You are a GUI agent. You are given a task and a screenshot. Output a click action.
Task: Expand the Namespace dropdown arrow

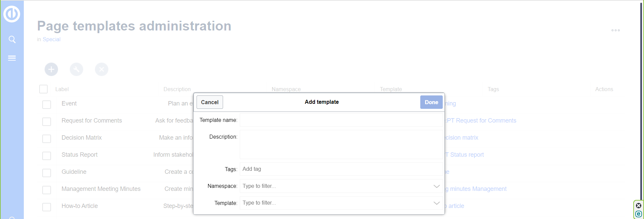click(436, 186)
